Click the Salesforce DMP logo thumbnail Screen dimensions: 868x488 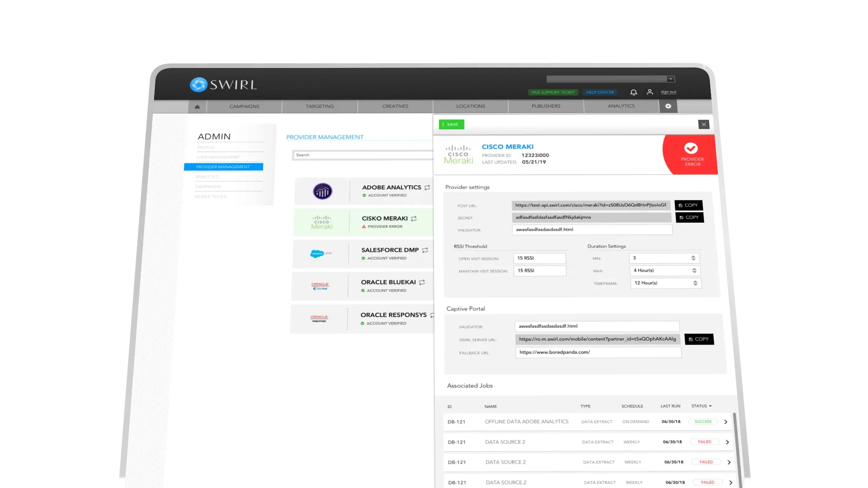point(321,254)
